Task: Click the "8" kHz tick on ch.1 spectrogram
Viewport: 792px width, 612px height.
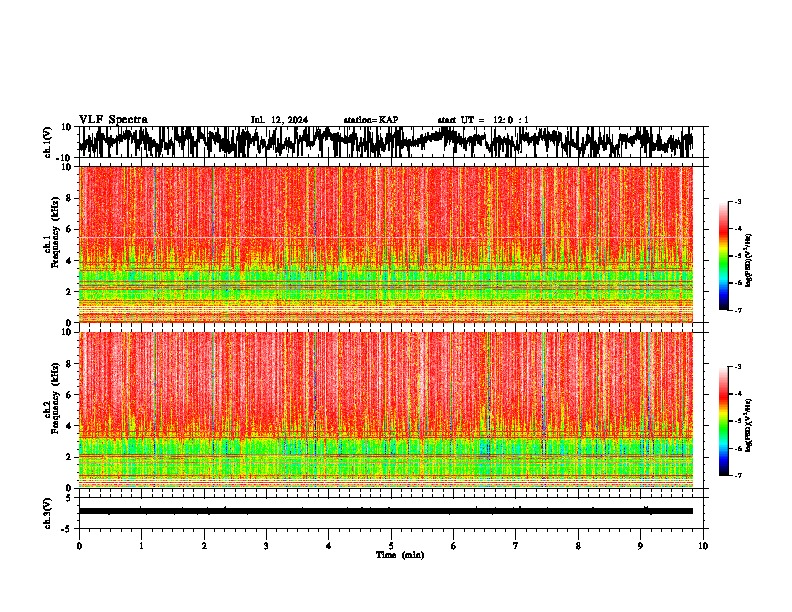Action: (69, 198)
